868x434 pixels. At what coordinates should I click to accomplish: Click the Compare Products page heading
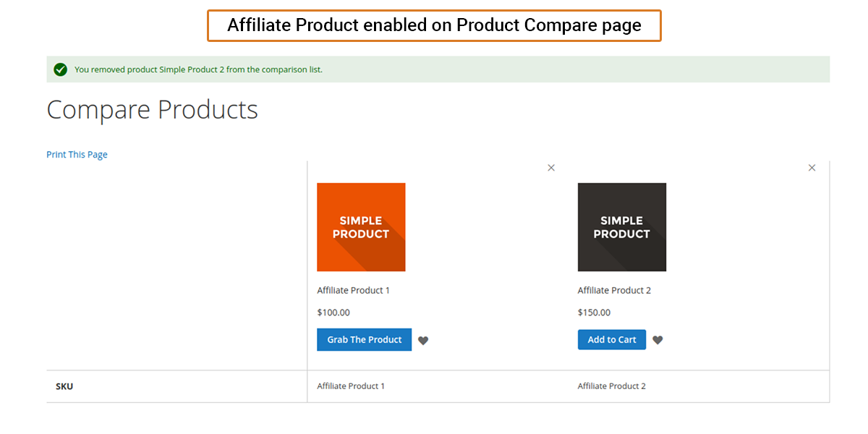(152, 110)
